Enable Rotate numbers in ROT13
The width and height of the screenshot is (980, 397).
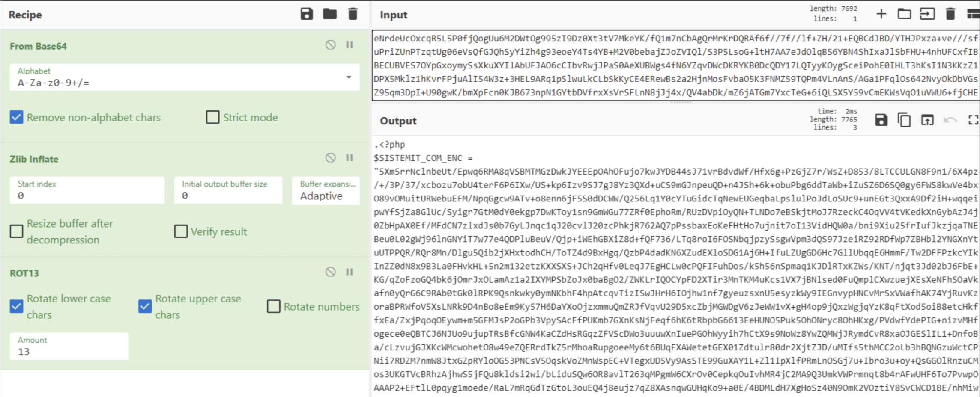[x=273, y=306]
